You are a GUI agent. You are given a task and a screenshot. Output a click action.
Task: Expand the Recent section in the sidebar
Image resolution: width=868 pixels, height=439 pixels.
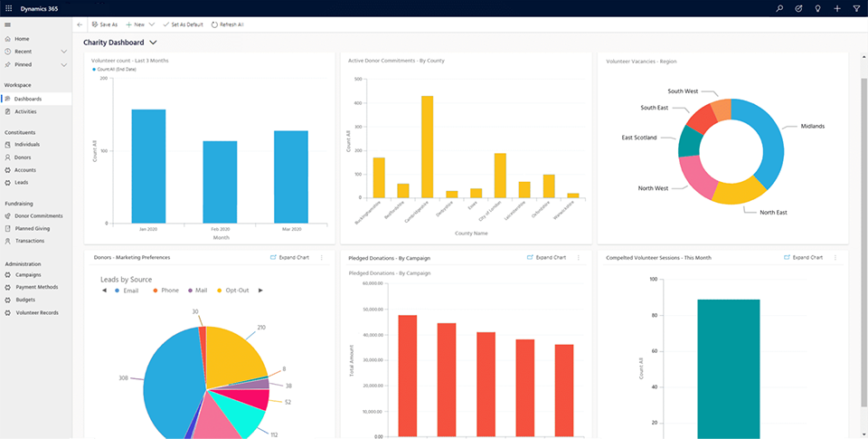point(63,52)
